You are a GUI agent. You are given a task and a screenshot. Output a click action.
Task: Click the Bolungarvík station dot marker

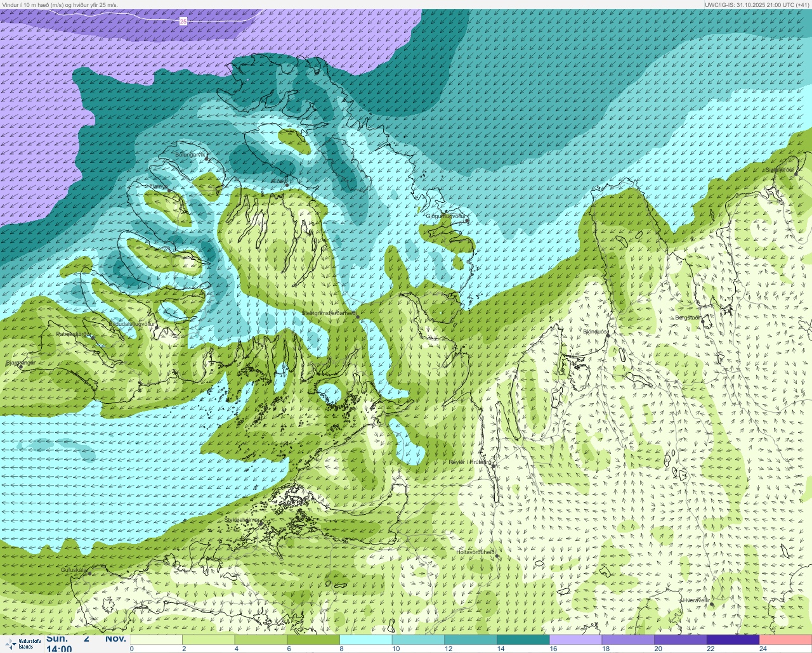(x=207, y=159)
